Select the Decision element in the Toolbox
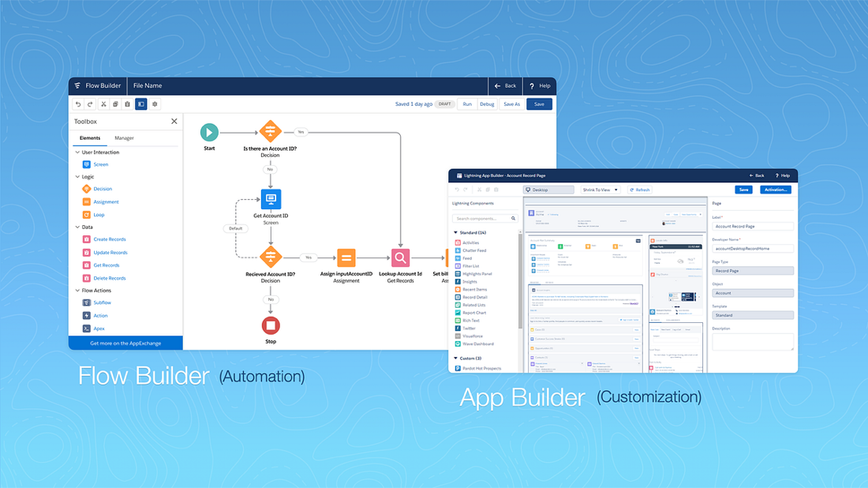Screen dimensions: 868x488 (x=101, y=189)
